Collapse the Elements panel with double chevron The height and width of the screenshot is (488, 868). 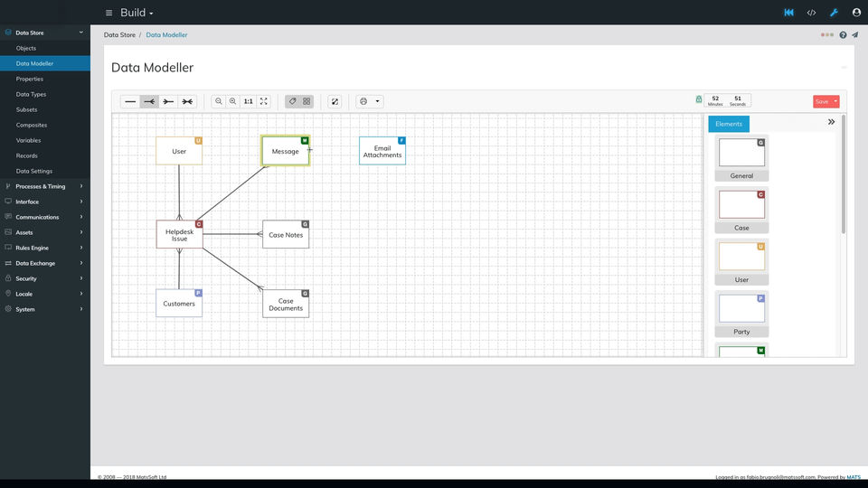(x=832, y=122)
